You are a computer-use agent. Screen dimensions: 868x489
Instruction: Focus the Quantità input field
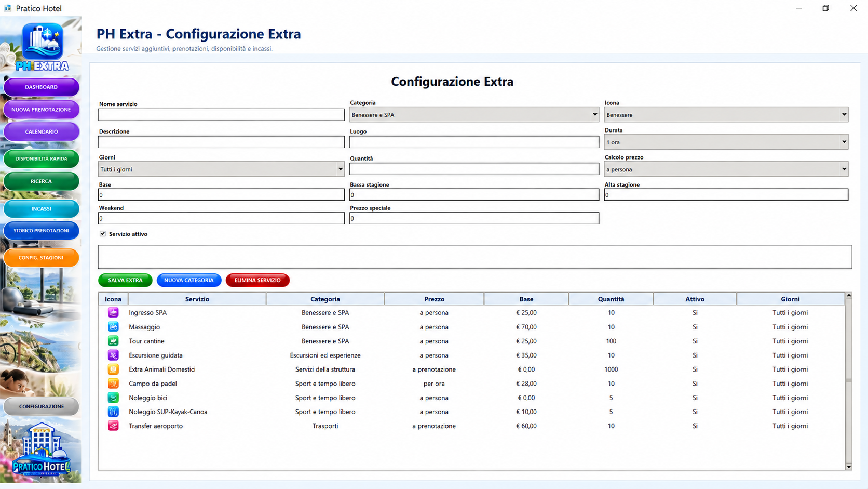(x=474, y=169)
